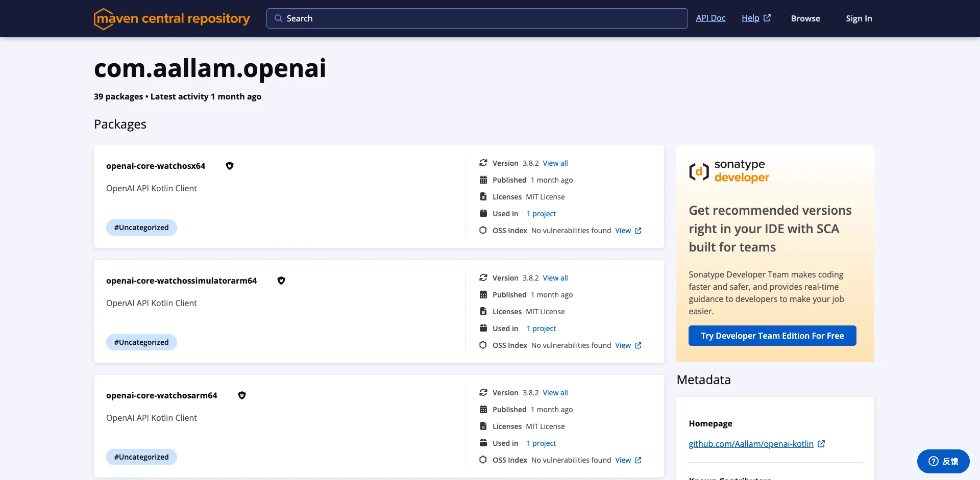Click Used in briefcase icon for openai-core-watchosarm64

pos(483,443)
